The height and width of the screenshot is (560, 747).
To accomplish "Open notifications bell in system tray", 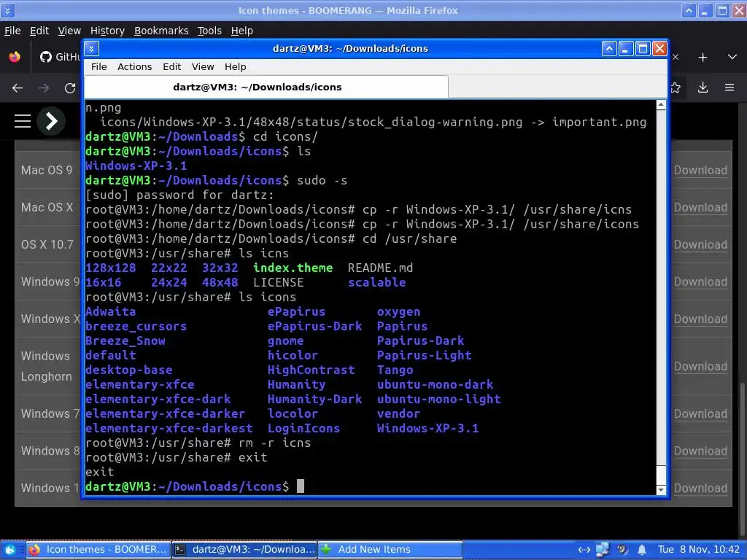I will pyautogui.click(x=642, y=550).
